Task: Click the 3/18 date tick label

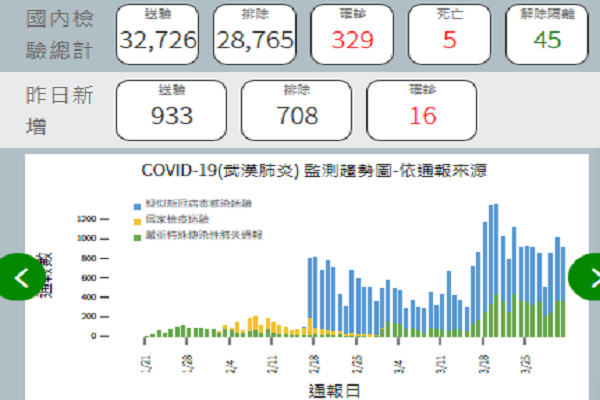Action: tap(483, 364)
